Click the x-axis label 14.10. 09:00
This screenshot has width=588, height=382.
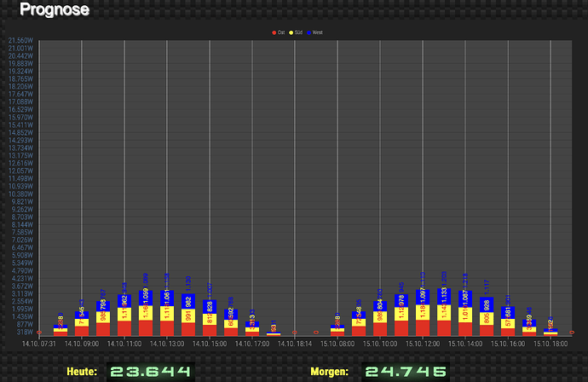point(82,344)
